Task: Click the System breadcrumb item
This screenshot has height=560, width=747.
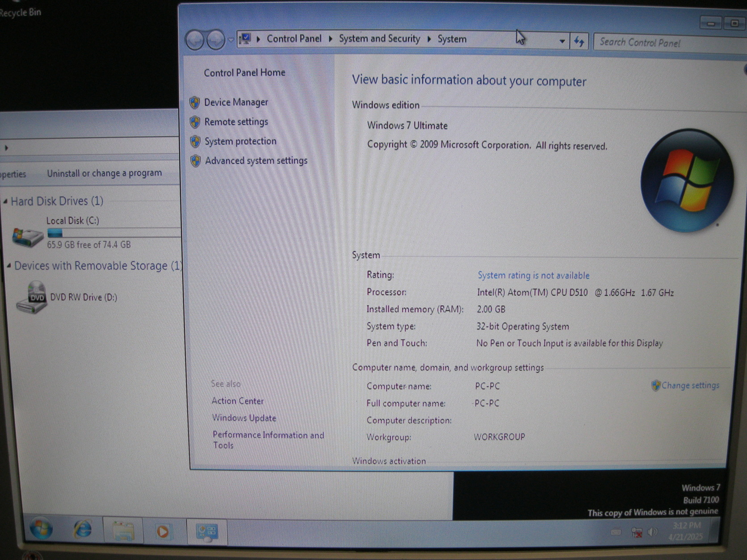Action: click(452, 39)
